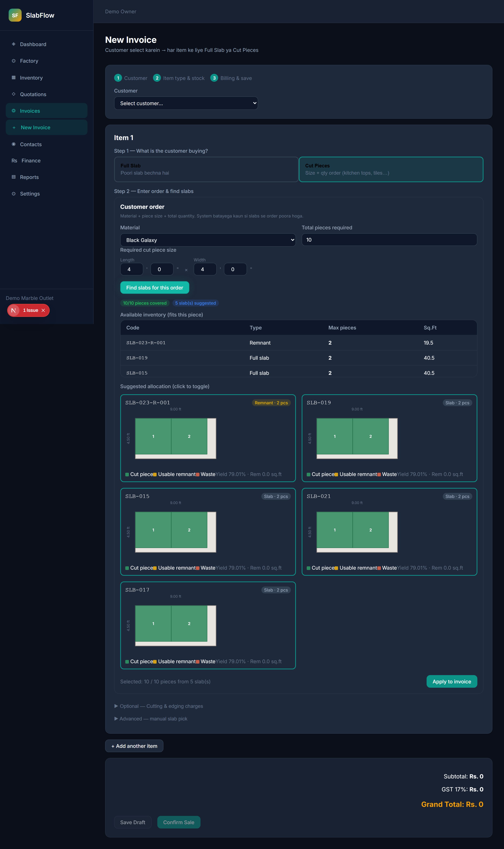The image size is (504, 849).
Task: Toggle allocation card SLB-021
Action: [389, 532]
